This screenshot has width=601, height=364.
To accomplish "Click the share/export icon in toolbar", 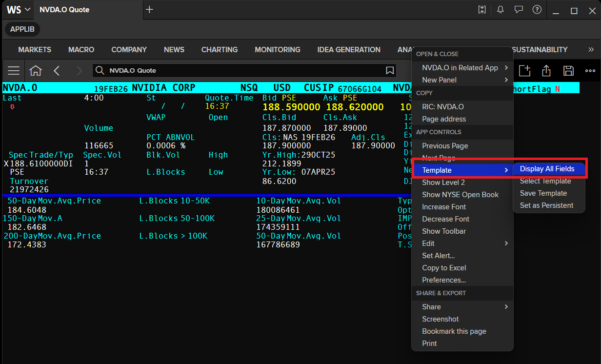I will pos(546,71).
